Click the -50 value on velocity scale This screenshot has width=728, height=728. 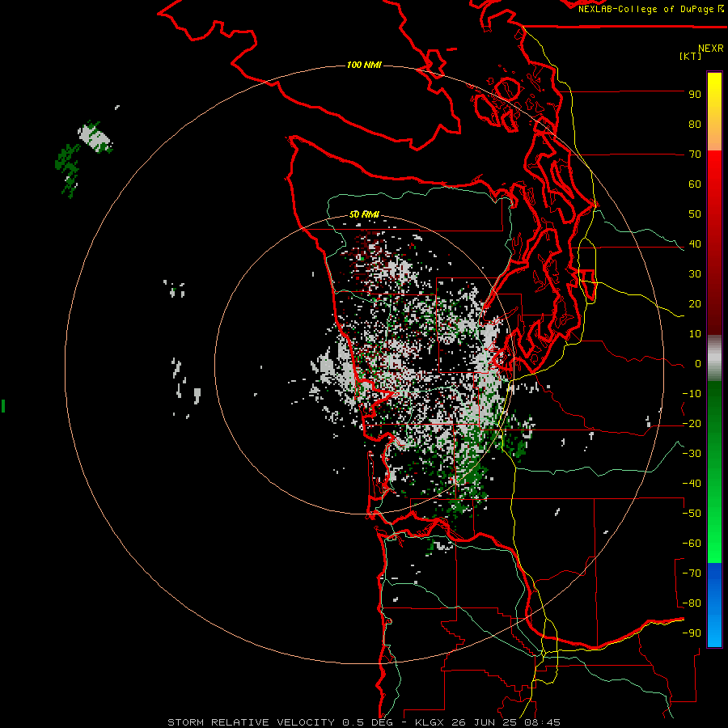coord(692,514)
